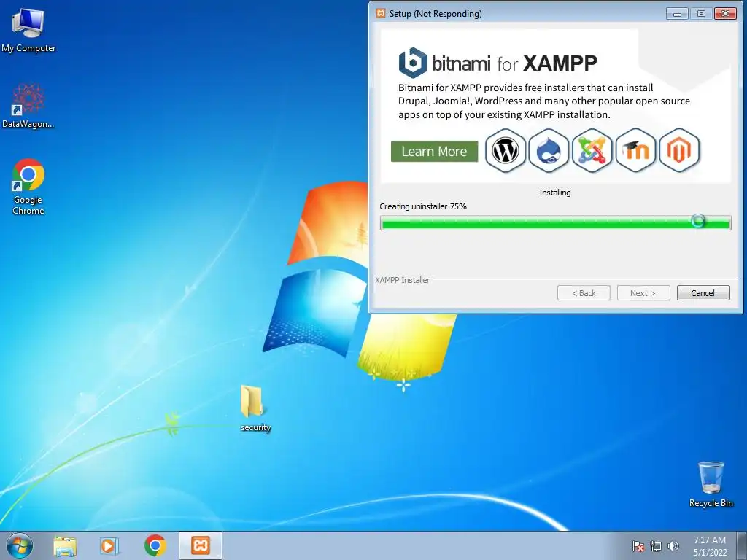Screen dimensions: 747x560
Task: Select the security folder on the desktop
Action: [255, 408]
